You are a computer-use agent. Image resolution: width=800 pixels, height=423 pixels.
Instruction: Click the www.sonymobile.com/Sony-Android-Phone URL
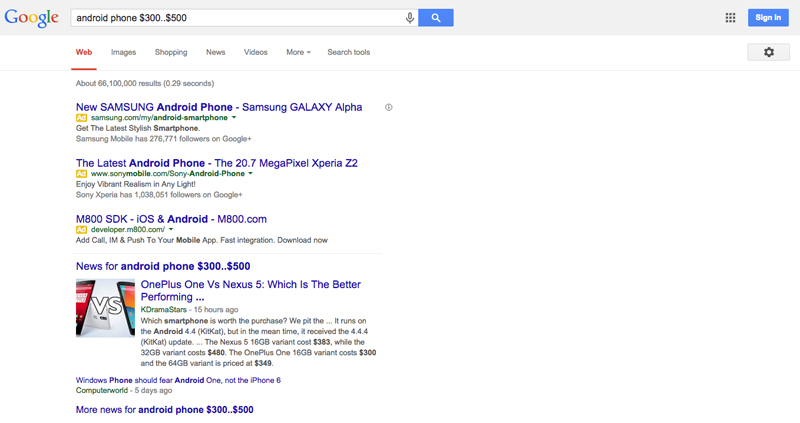click(168, 174)
